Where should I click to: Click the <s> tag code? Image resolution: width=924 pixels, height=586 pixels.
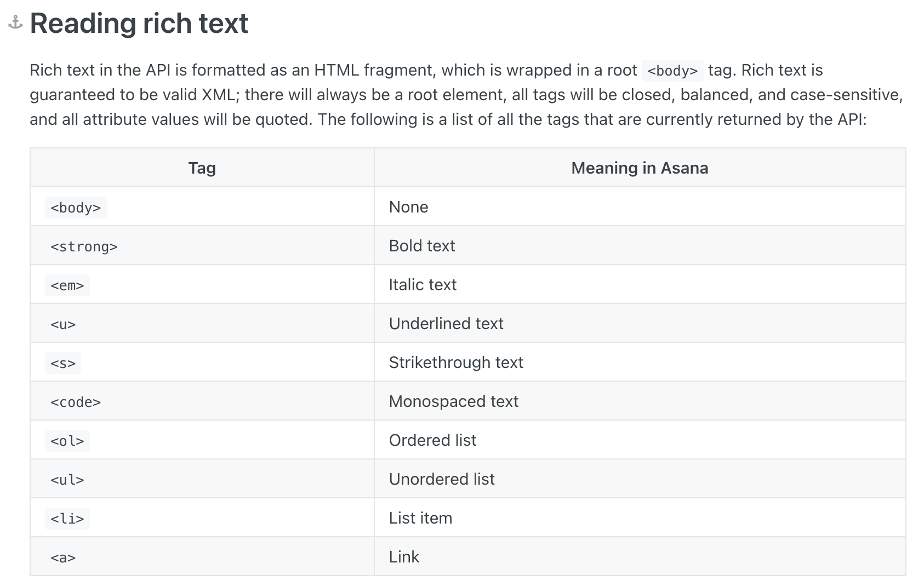tap(63, 363)
